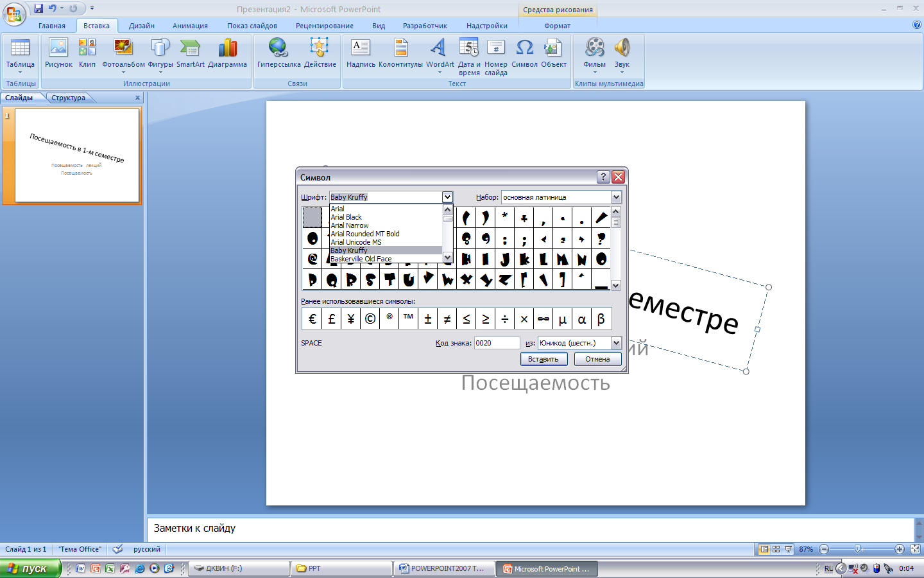Click the Заметки к слайду notes area
This screenshot has height=578, width=924.
(x=530, y=529)
